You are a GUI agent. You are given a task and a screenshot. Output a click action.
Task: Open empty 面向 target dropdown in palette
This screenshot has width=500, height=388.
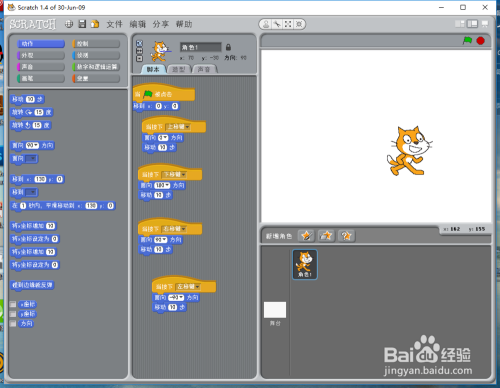31,159
